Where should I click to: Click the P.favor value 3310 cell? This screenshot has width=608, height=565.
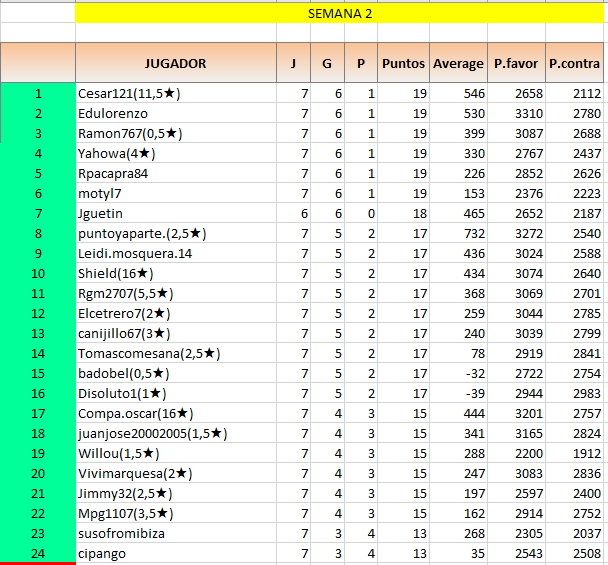pyautogui.click(x=516, y=114)
